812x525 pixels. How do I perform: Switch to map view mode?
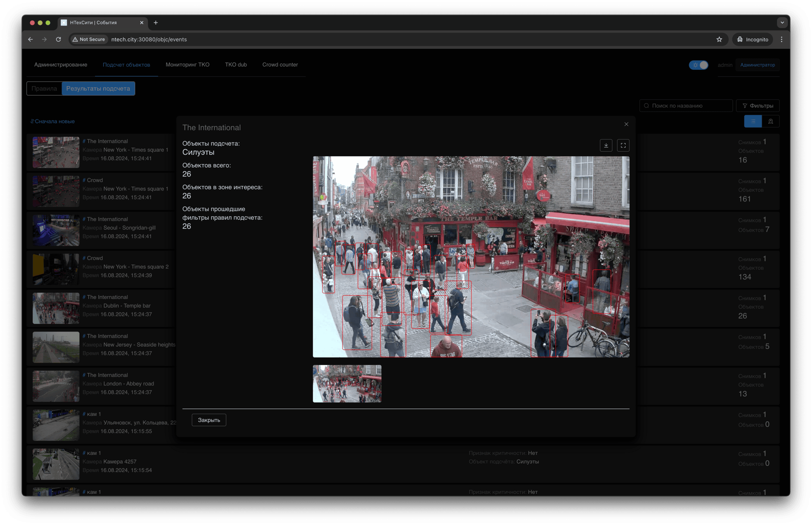[x=770, y=121]
